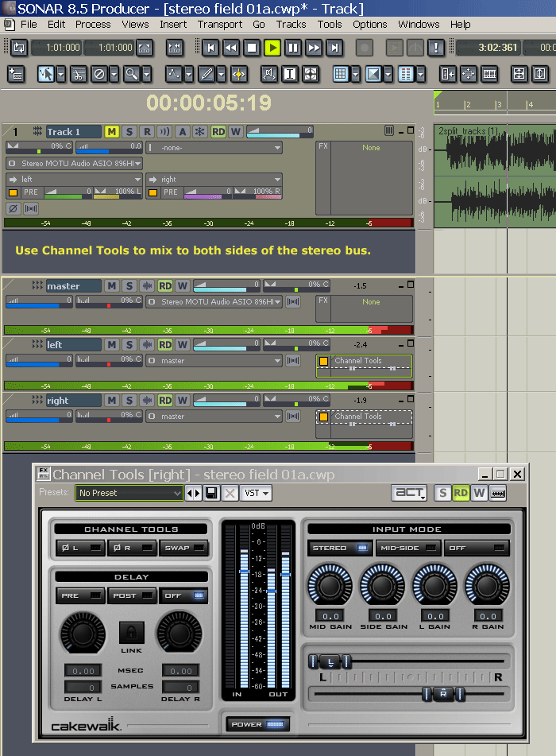Viewport: 556px width, 756px height.
Task: Mute Track 1
Action: click(x=111, y=131)
